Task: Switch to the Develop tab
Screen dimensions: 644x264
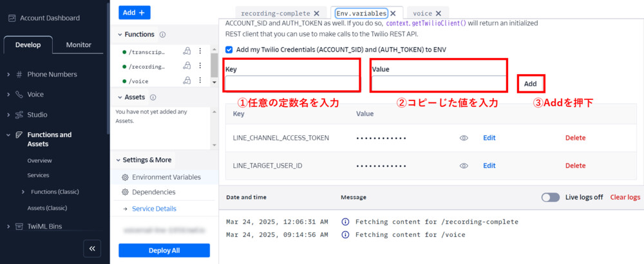Action: tap(28, 45)
